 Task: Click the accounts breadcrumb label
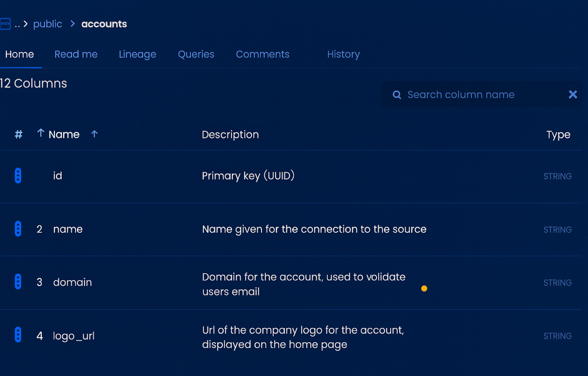(x=104, y=24)
